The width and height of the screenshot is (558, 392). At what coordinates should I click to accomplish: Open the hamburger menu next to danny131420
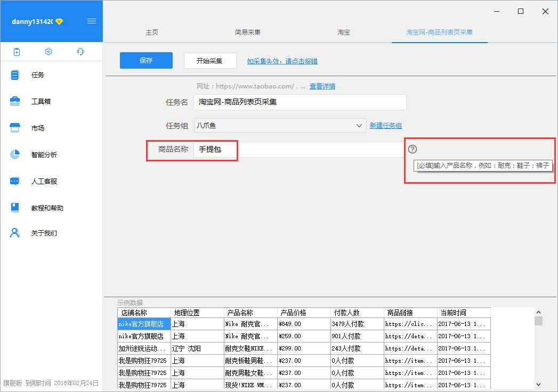click(91, 21)
